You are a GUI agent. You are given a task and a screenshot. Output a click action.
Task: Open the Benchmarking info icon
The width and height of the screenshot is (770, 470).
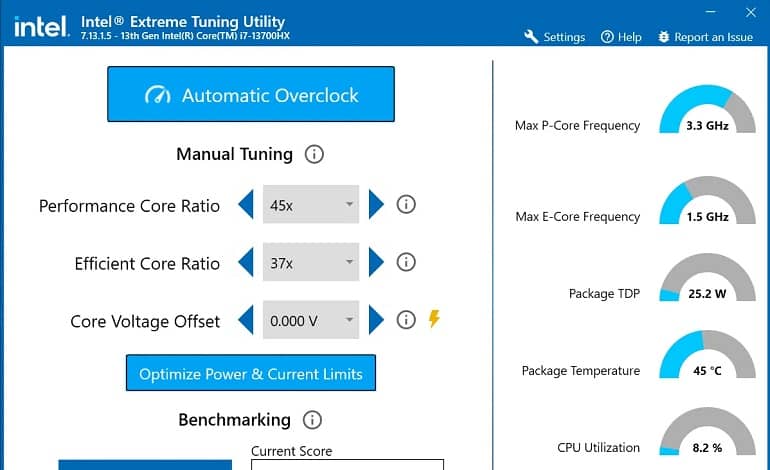(x=312, y=420)
